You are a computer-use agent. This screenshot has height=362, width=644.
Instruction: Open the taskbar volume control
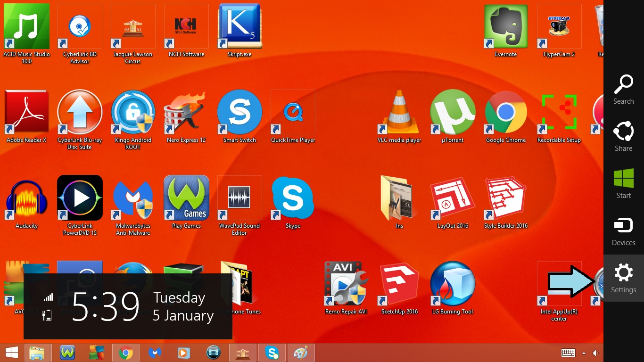pyautogui.click(x=595, y=353)
